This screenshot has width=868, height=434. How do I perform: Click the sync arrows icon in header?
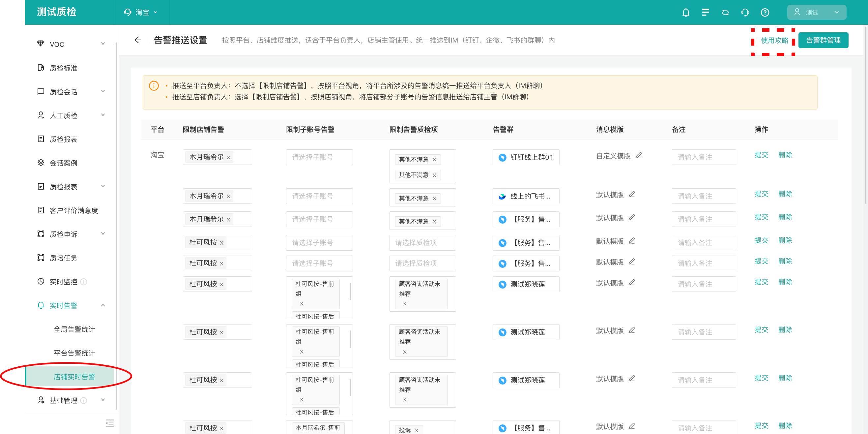point(725,13)
